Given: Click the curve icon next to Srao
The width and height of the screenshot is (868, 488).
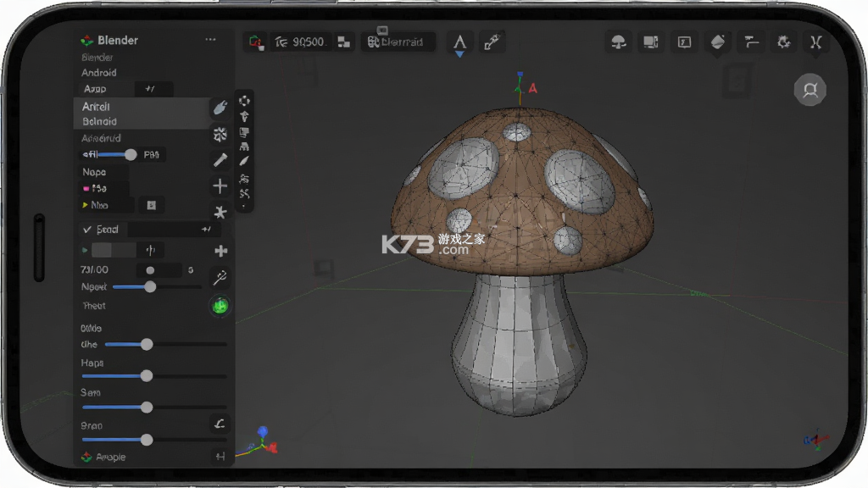Looking at the screenshot, I should pyautogui.click(x=220, y=424).
